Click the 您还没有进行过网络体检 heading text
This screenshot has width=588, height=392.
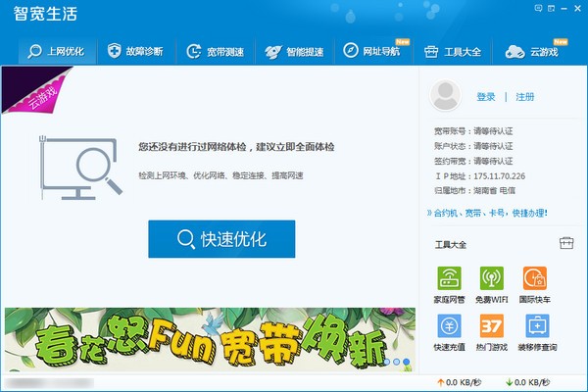tap(236, 147)
